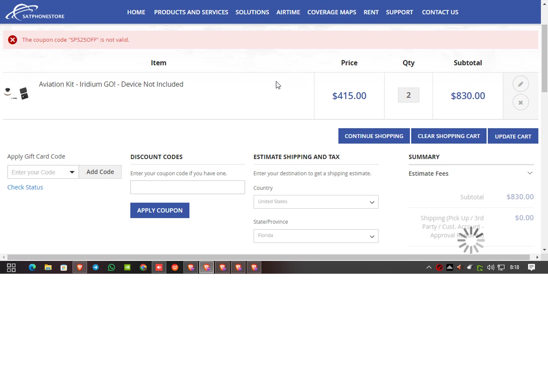Open the gift card code dropdown arrow
This screenshot has height=392, width=548.
(72, 172)
